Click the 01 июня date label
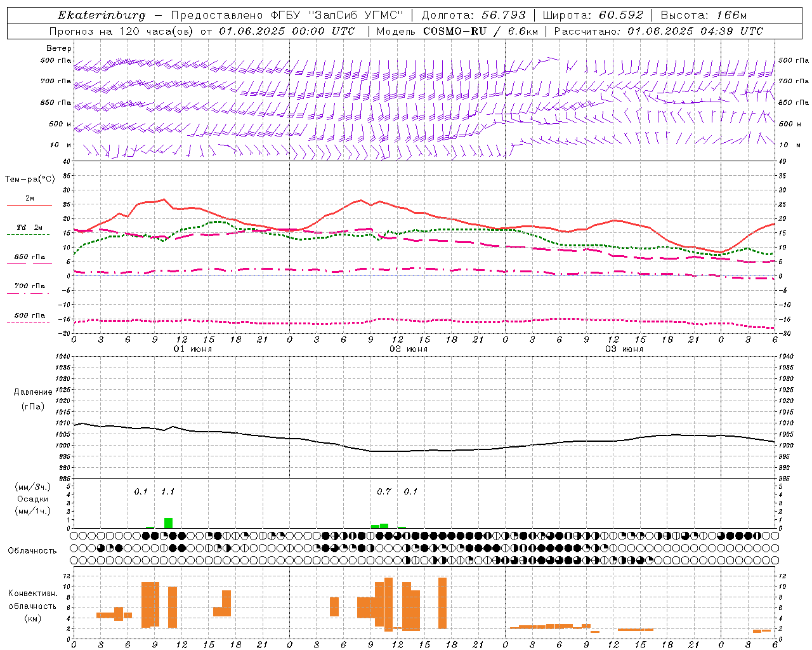The width and height of the screenshot is (812, 650). (x=193, y=349)
